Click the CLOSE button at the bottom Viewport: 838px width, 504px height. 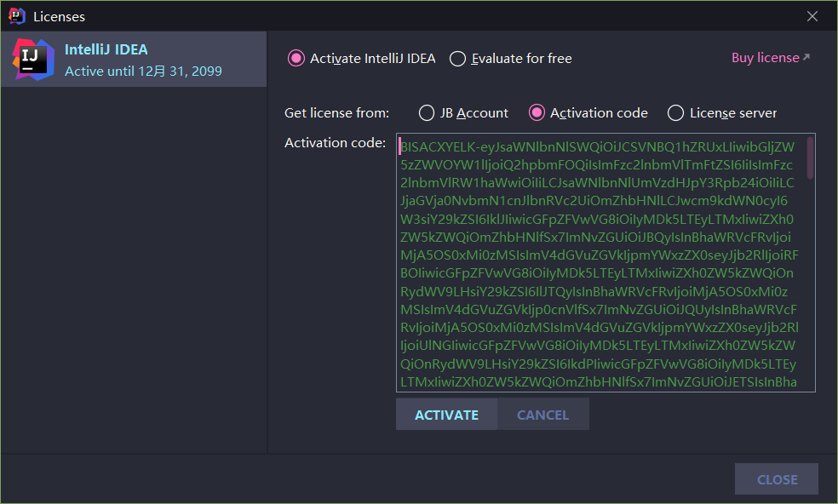pyautogui.click(x=777, y=479)
